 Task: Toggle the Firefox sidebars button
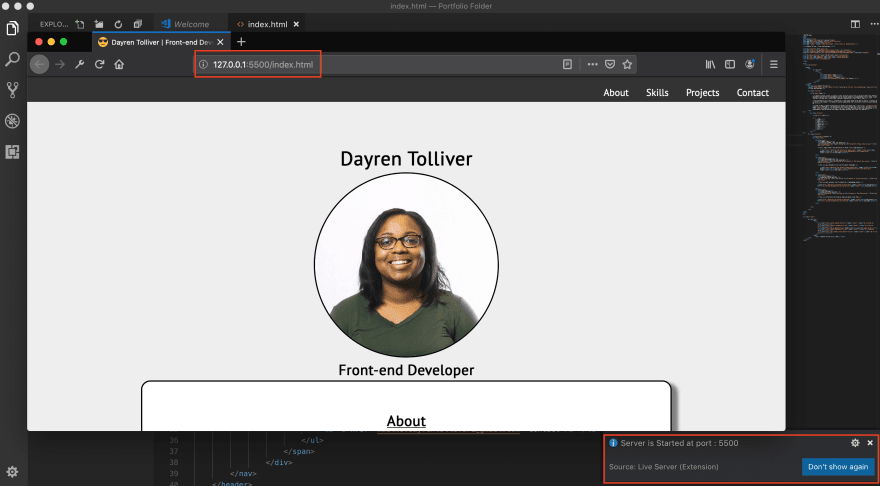point(730,65)
